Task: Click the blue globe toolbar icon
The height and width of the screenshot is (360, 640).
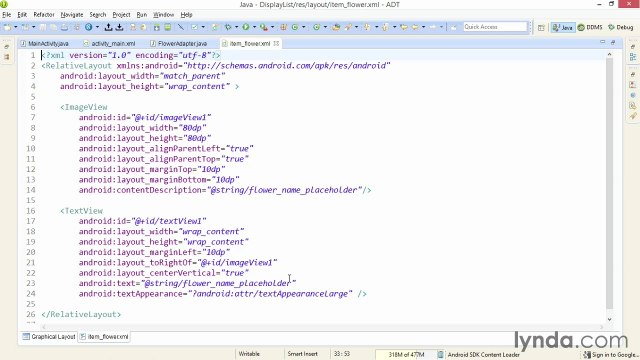Action: click(89, 27)
